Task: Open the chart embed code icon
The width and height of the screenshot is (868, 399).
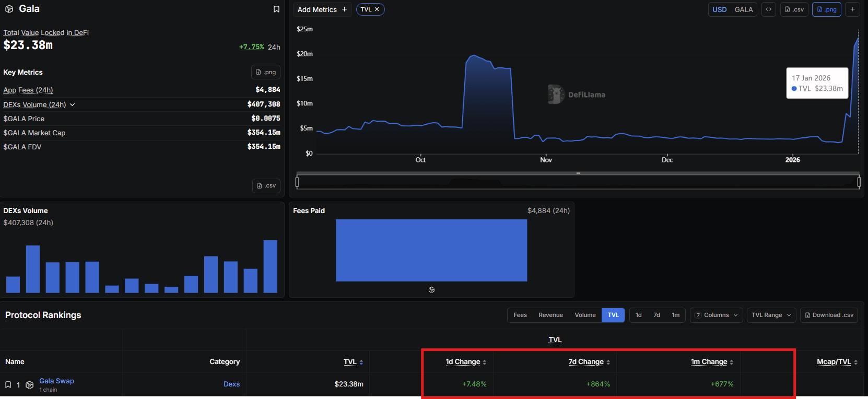Action: (x=768, y=9)
